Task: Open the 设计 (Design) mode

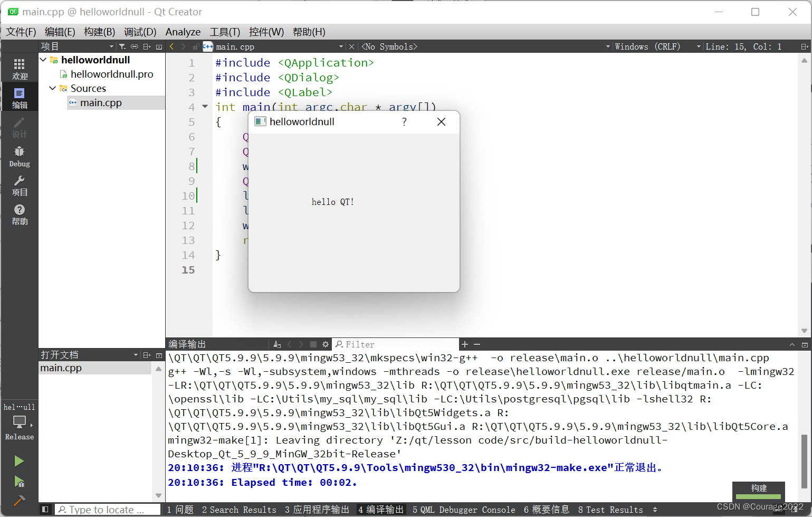Action: point(20,127)
